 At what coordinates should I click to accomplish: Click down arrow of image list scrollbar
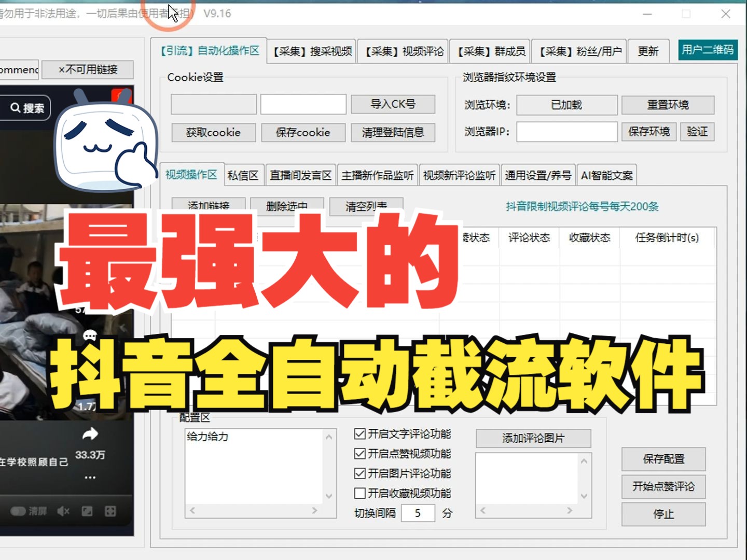pyautogui.click(x=584, y=496)
